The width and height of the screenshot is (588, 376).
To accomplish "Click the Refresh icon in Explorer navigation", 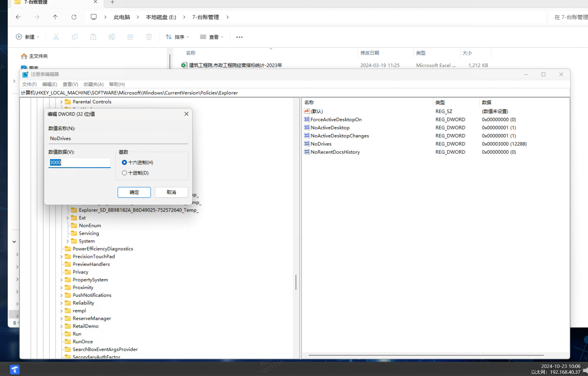I will (x=74, y=17).
